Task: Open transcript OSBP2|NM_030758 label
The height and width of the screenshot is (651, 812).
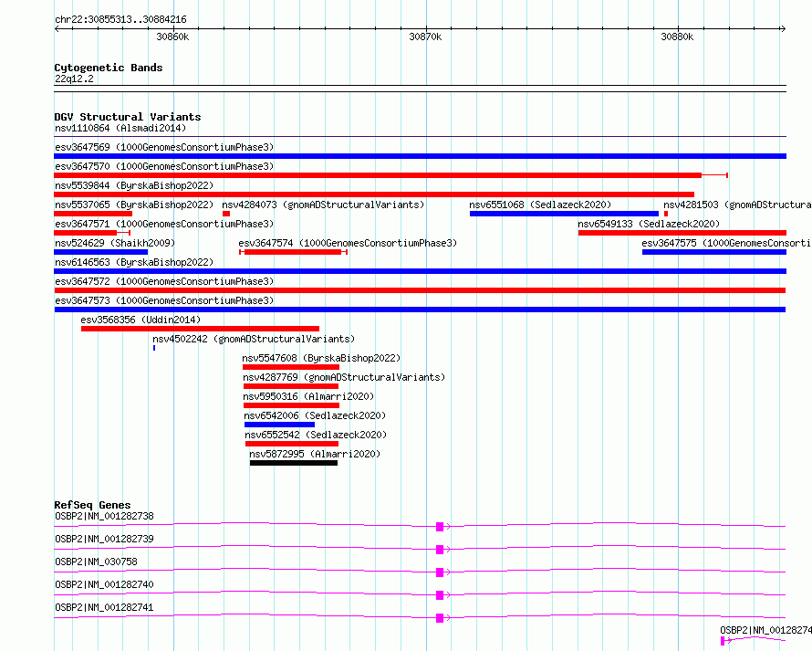Action: tap(97, 562)
